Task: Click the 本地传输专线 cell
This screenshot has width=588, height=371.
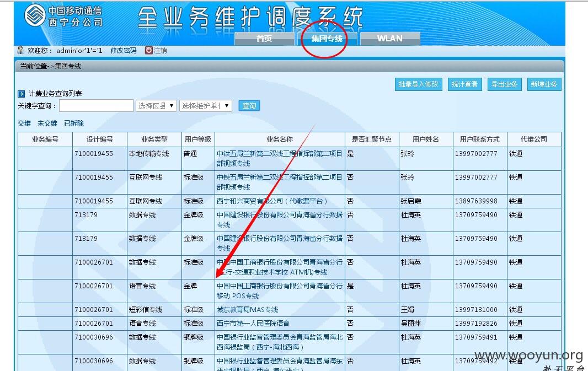Action: (149, 154)
